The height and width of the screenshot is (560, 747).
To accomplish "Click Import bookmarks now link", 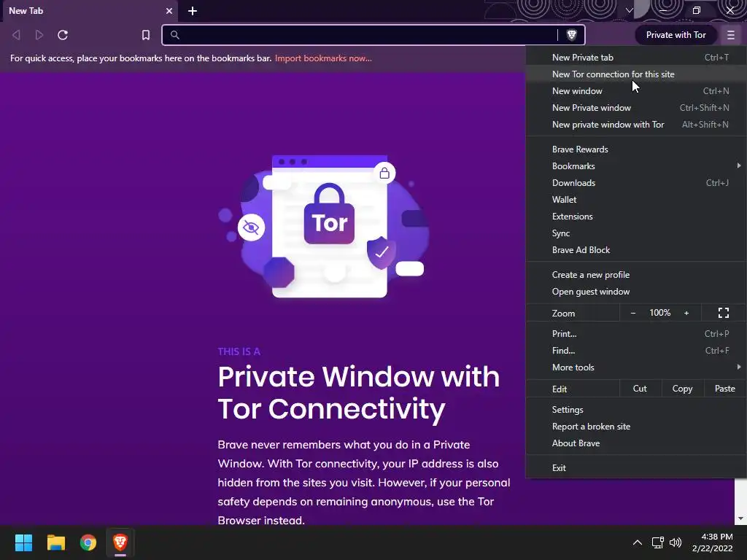I will tap(323, 58).
